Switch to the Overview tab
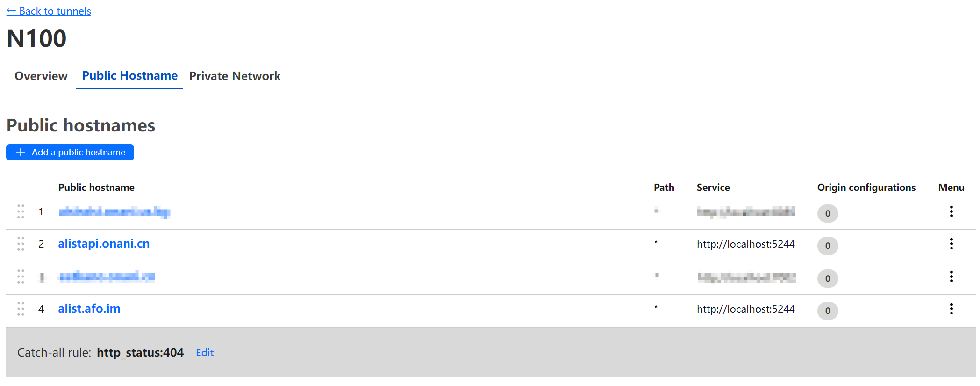Image resolution: width=980 pixels, height=386 pixels. point(41,76)
